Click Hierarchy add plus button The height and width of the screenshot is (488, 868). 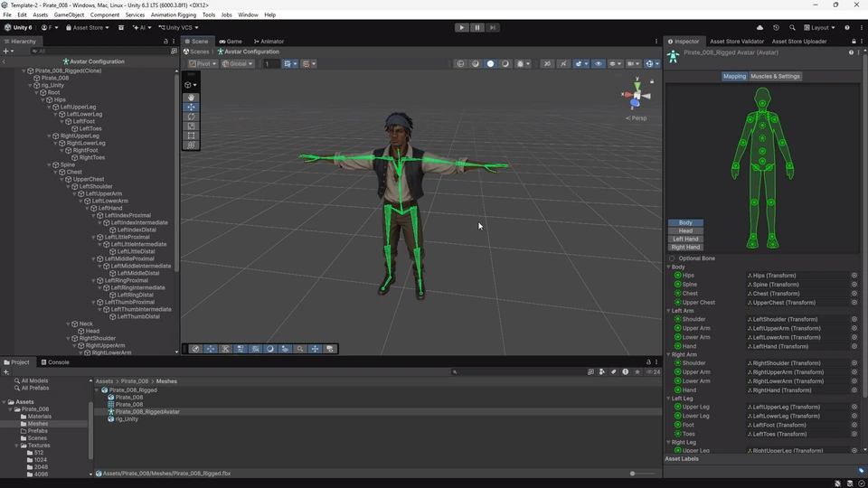(6, 51)
